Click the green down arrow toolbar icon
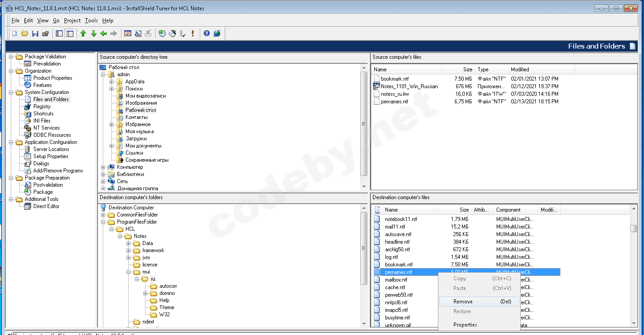Viewport: 644px width, 335px height. 93,33
